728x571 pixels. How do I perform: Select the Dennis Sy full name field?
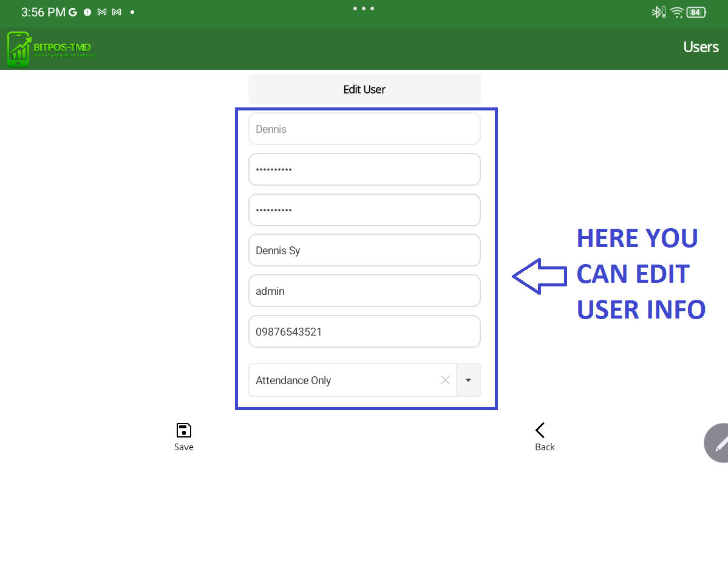tap(364, 251)
